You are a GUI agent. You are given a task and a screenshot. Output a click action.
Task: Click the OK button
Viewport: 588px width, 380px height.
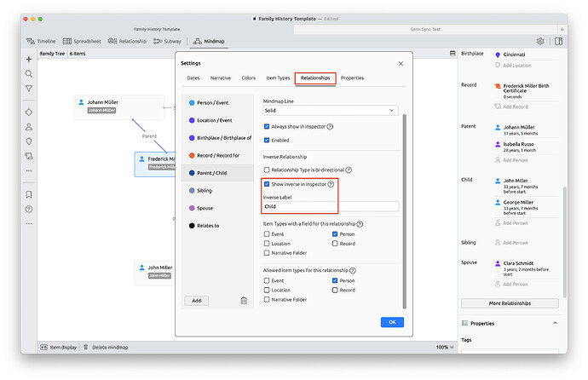click(392, 322)
